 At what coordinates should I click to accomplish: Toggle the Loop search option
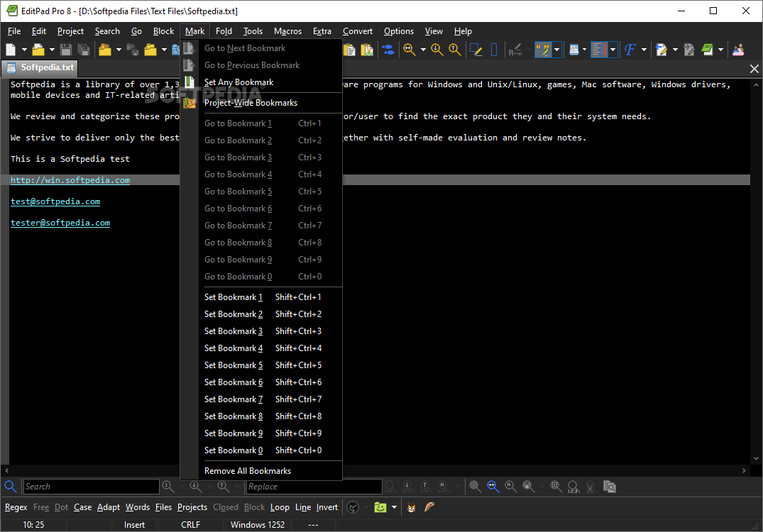coord(280,507)
